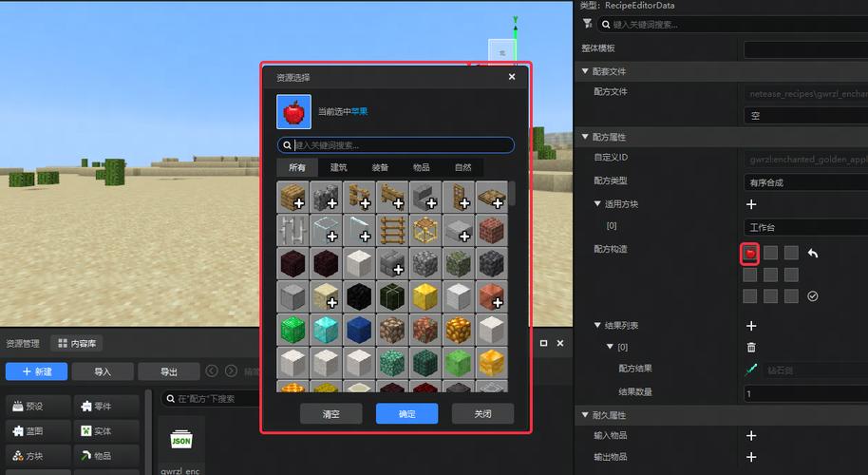Click the 新建 button
Viewport: 868px width, 475px height.
pyautogui.click(x=36, y=371)
